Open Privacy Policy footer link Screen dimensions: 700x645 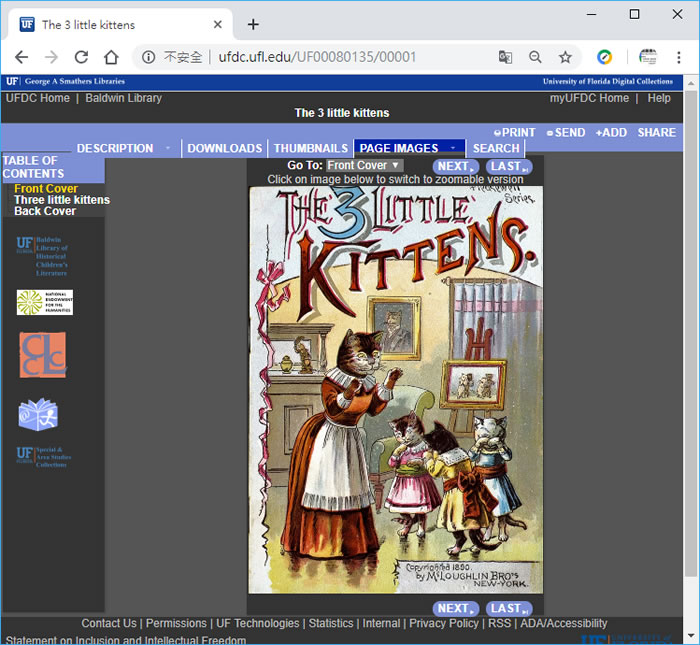click(x=444, y=623)
